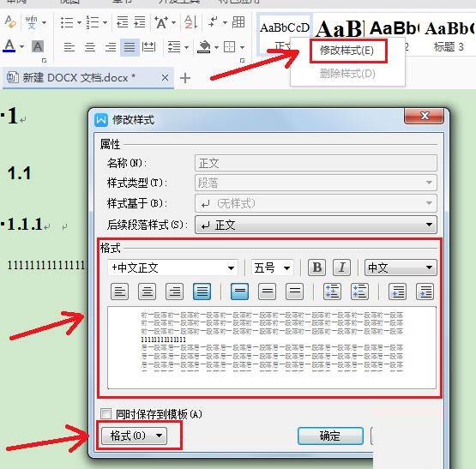Open dropdown arrow beside shading bucket
The image size is (476, 469).
tap(216, 47)
